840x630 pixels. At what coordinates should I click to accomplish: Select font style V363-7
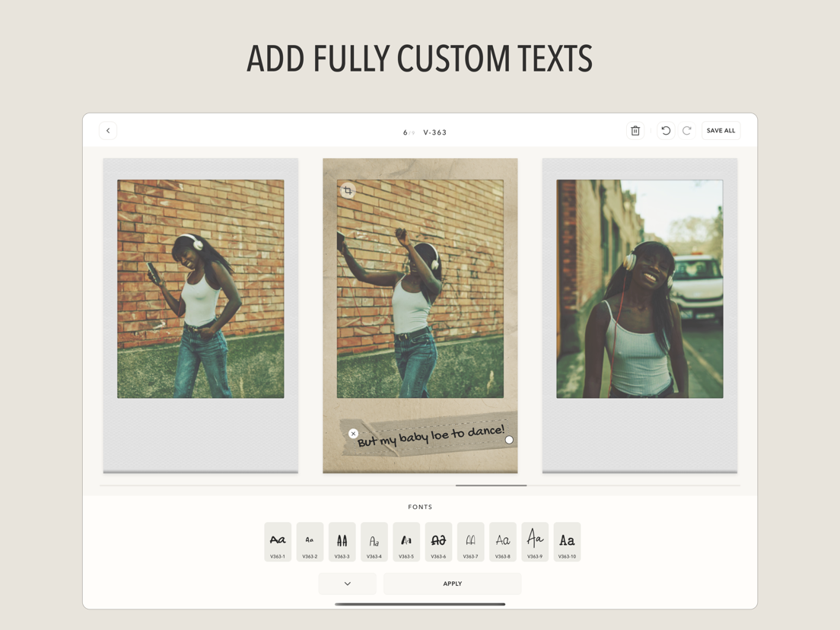(x=470, y=541)
